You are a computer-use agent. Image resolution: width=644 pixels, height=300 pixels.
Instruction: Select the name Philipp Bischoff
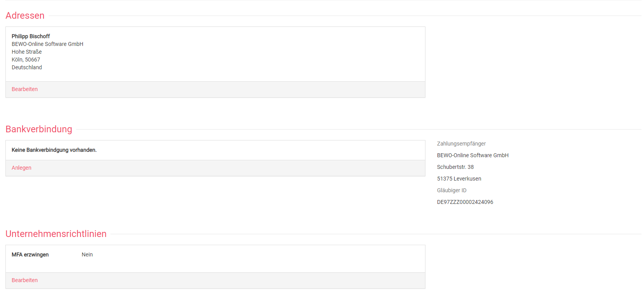tap(31, 36)
